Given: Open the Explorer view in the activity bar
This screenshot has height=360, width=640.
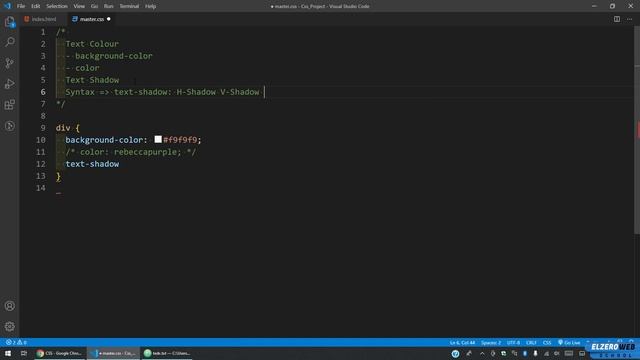Looking at the screenshot, I should click(x=10, y=22).
